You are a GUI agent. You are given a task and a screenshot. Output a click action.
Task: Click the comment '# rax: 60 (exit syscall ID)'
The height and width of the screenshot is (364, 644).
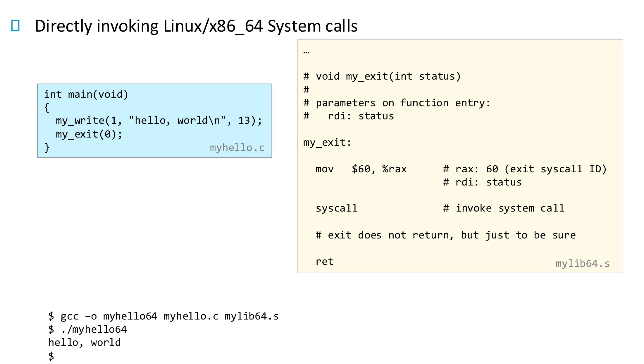525,169
